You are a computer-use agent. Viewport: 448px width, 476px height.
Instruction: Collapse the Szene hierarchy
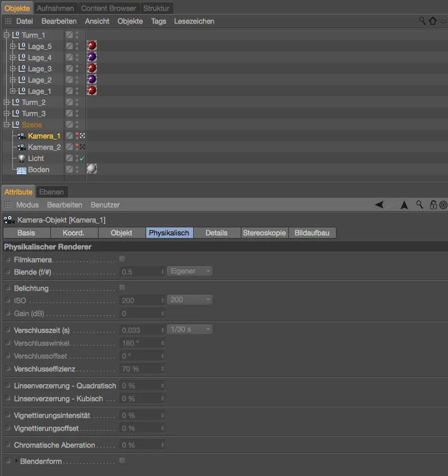click(6, 125)
